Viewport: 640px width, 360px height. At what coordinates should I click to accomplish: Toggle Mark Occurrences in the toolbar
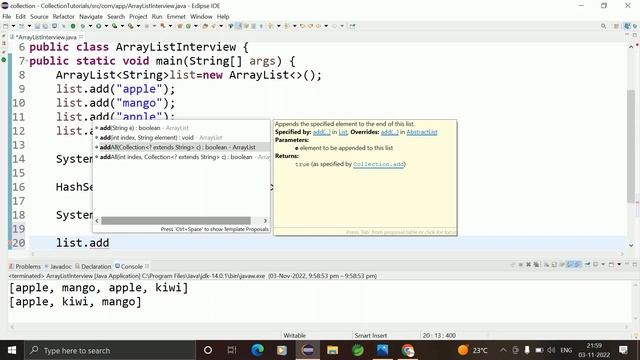[x=238, y=26]
